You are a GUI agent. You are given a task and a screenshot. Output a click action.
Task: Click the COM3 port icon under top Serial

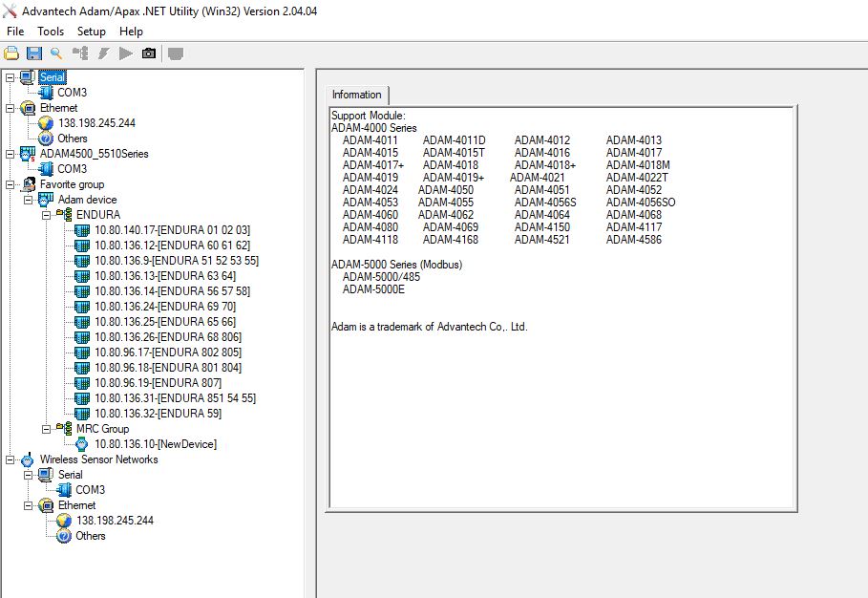point(47,93)
